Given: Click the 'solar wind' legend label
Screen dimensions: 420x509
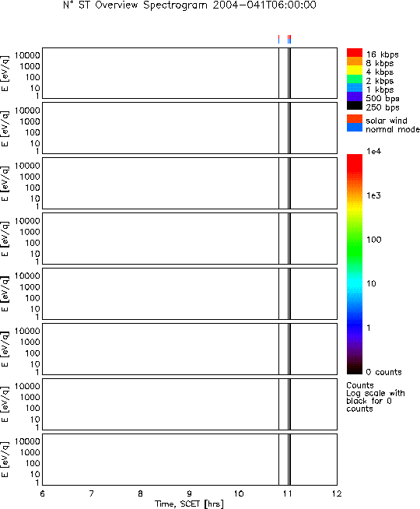Looking at the screenshot, I should click(387, 121).
